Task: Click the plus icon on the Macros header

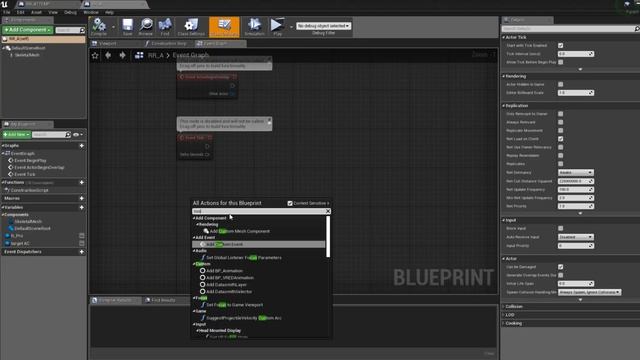Action: (x=82, y=198)
